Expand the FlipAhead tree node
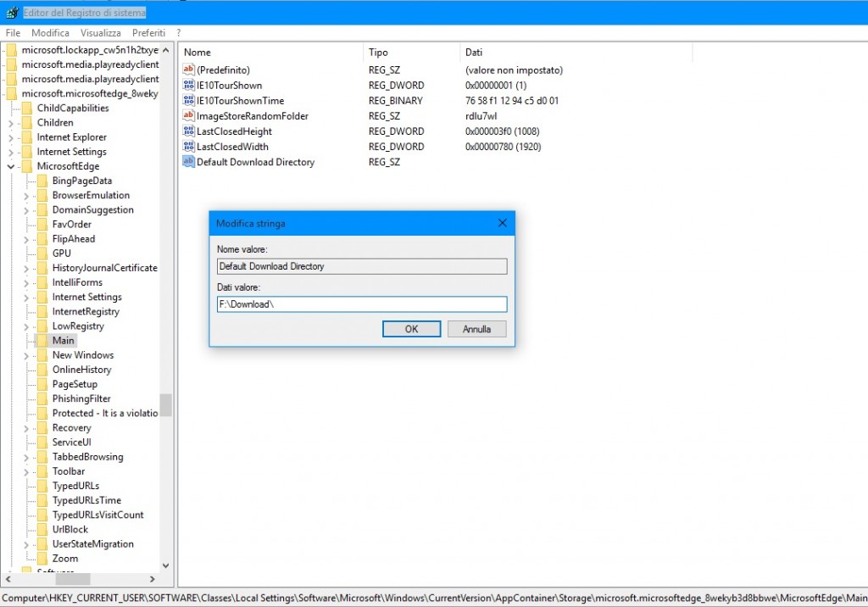Image resolution: width=868 pixels, height=607 pixels. click(26, 239)
